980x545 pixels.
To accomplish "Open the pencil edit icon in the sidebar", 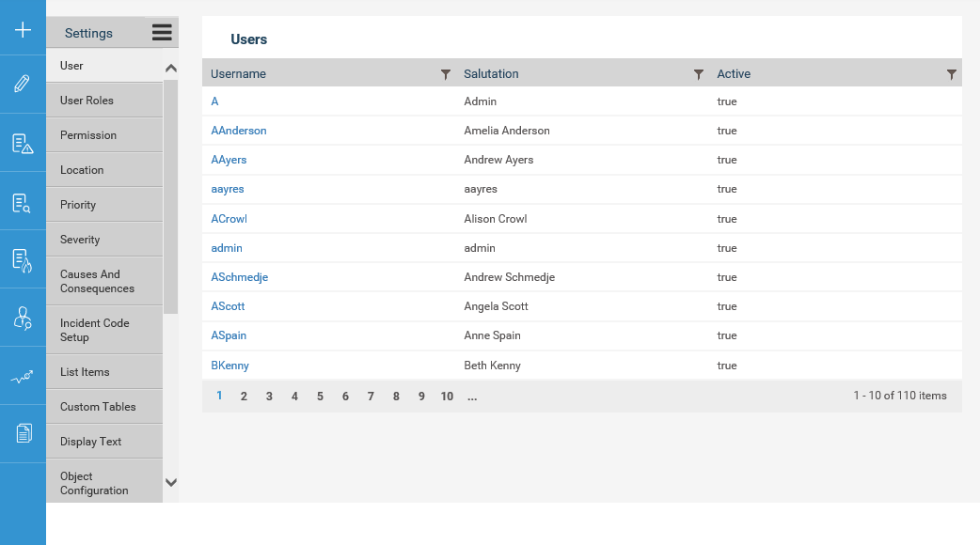I will click(x=22, y=83).
